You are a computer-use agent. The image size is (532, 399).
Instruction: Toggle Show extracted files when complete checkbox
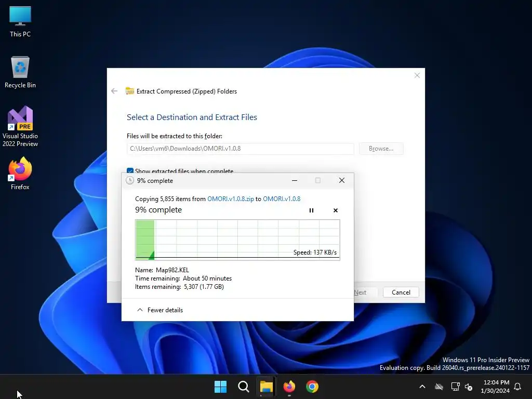pos(130,170)
